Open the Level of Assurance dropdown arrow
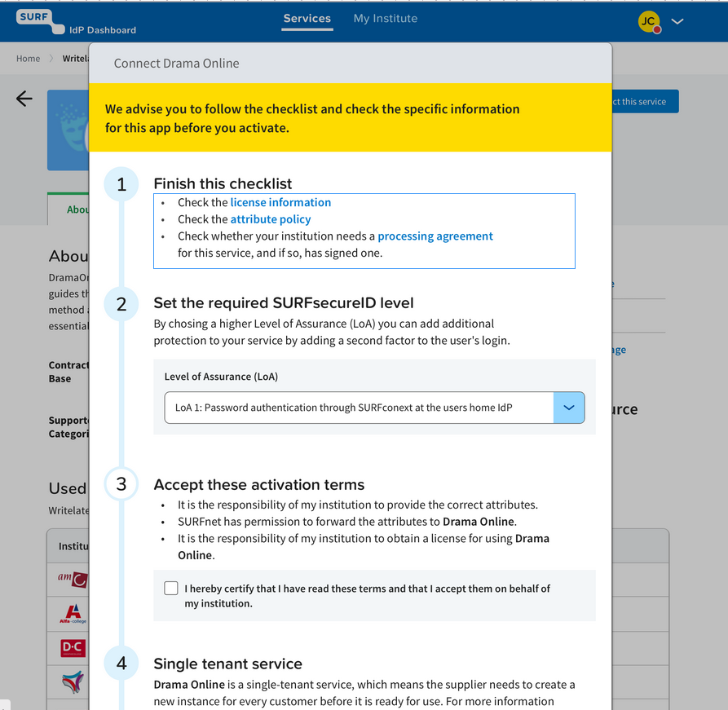 (569, 408)
